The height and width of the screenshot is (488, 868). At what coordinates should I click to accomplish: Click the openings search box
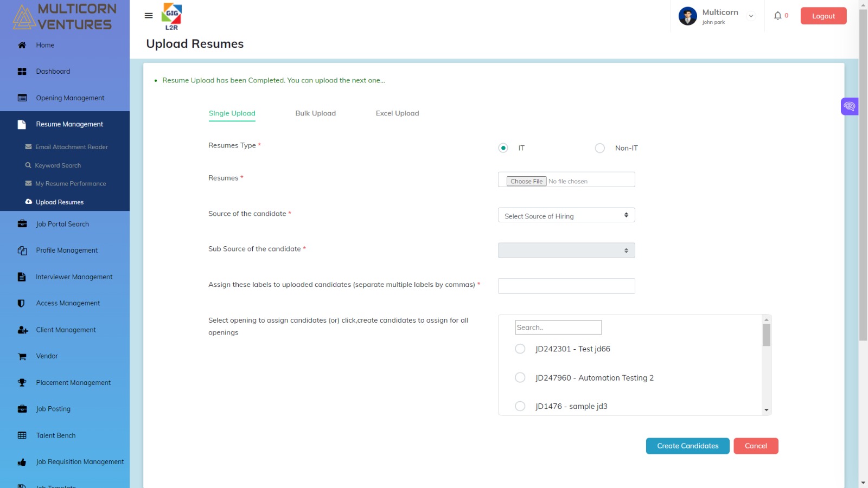558,327
